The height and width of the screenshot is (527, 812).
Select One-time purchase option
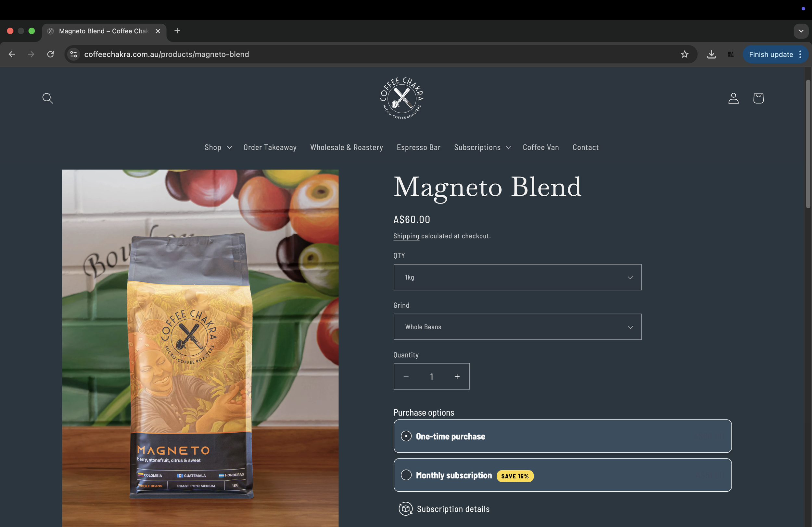[x=563, y=436]
